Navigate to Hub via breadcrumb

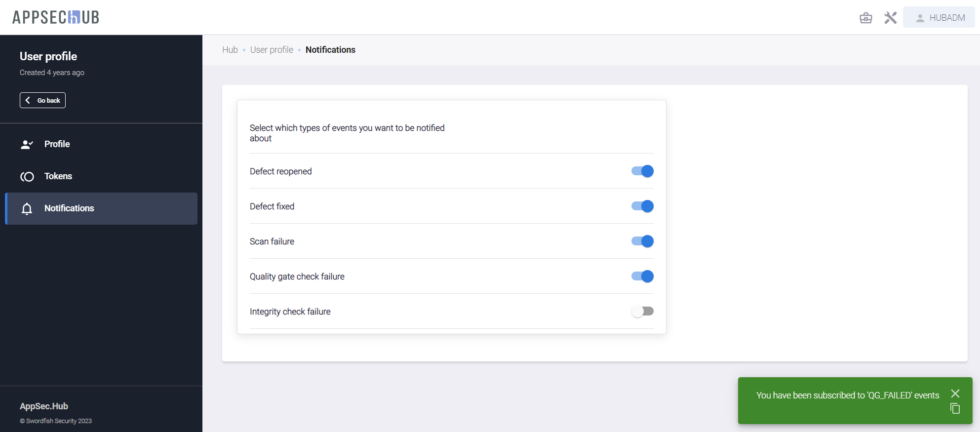pyautogui.click(x=230, y=50)
